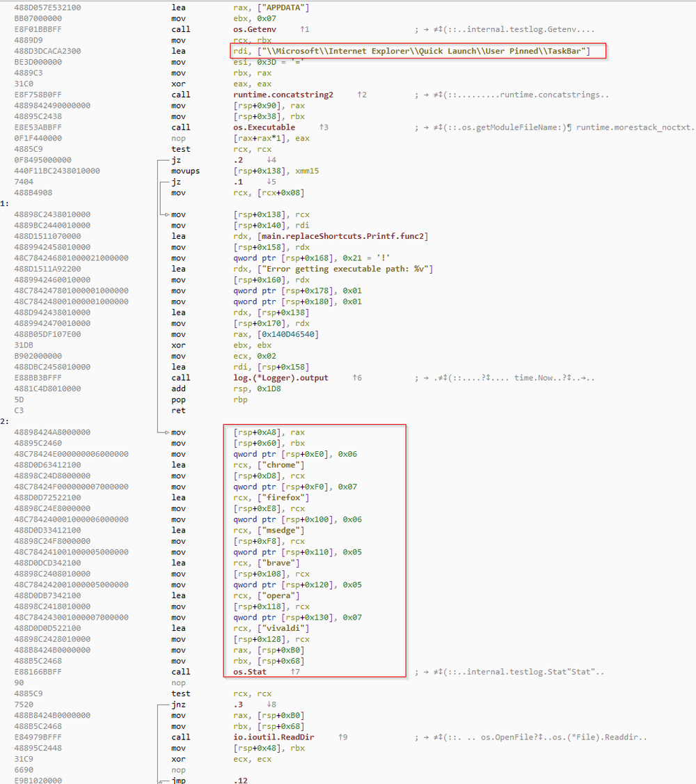
Task: Click the ret instruction
Action: [178, 411]
